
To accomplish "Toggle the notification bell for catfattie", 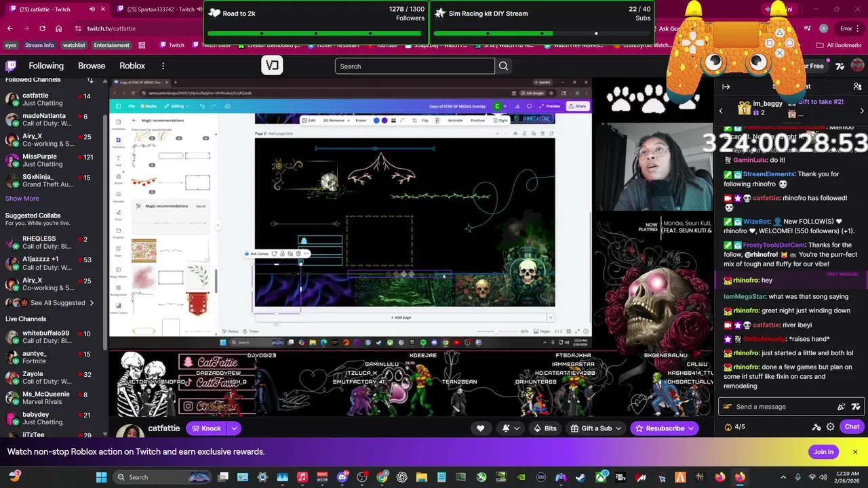I will (x=506, y=428).
